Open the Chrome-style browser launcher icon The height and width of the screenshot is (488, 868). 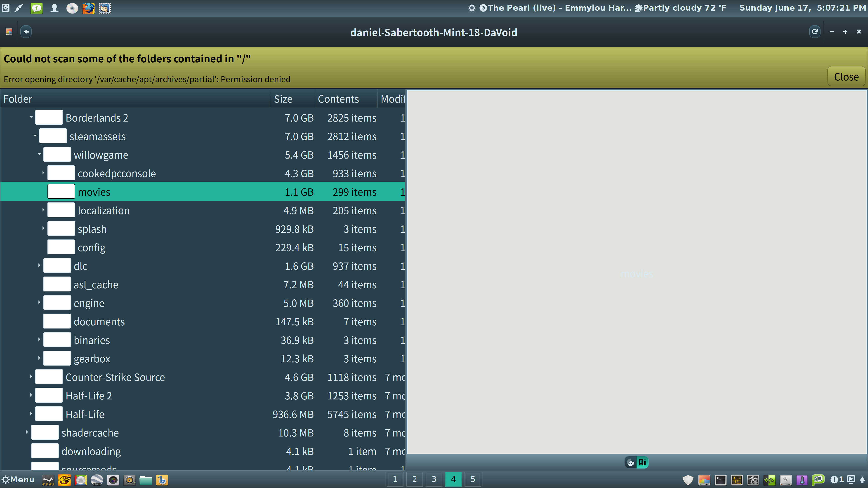[80, 480]
